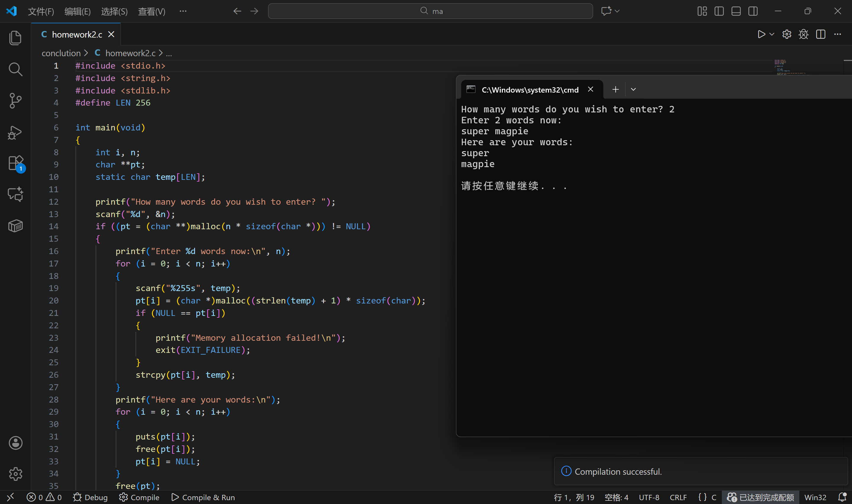The height and width of the screenshot is (504, 852).
Task: Open the 文件(F) menu
Action: (x=41, y=12)
